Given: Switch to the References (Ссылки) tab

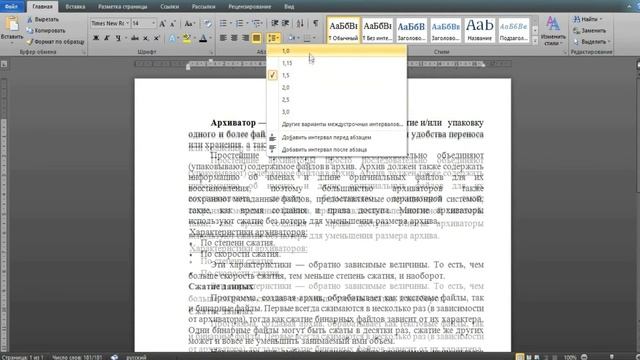Looking at the screenshot, I should pyautogui.click(x=169, y=7).
